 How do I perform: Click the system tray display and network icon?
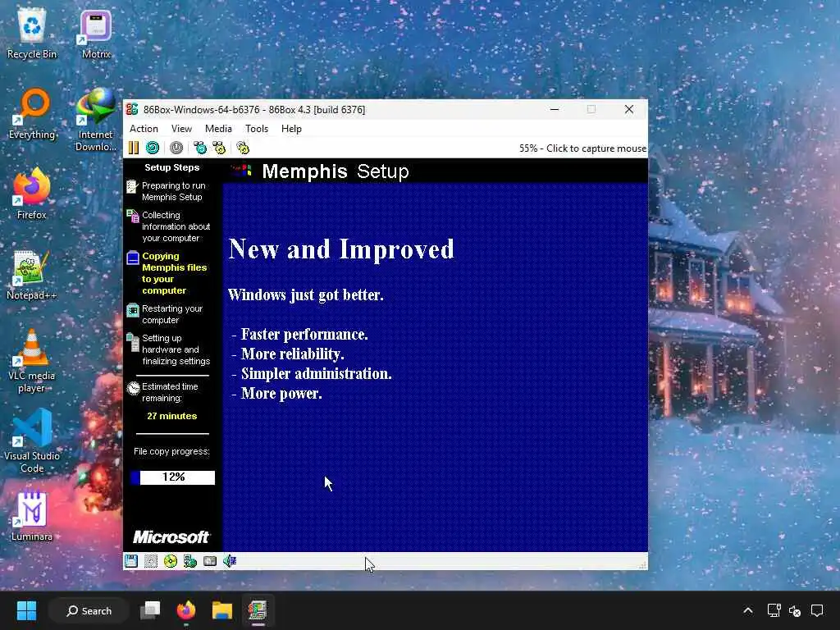(774, 610)
